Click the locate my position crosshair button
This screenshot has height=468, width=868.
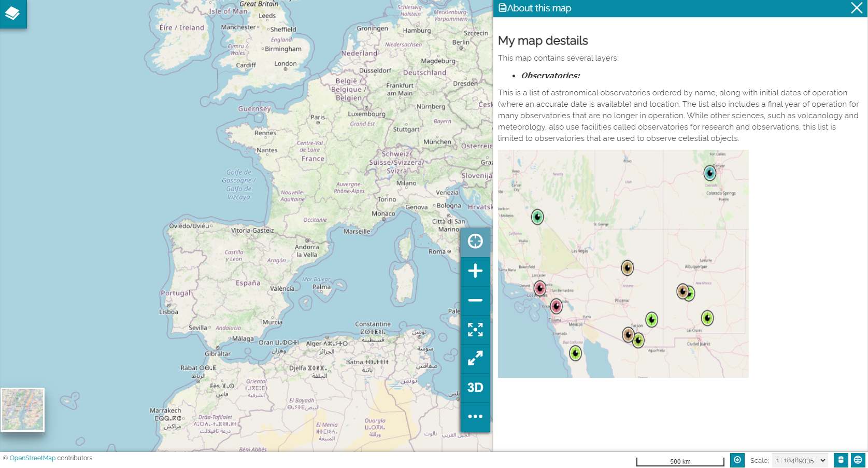tap(475, 242)
